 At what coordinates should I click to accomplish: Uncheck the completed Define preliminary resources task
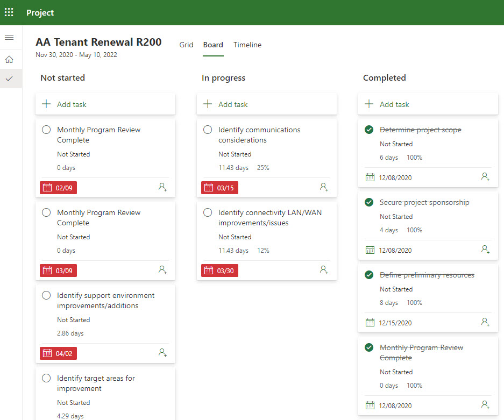point(369,275)
